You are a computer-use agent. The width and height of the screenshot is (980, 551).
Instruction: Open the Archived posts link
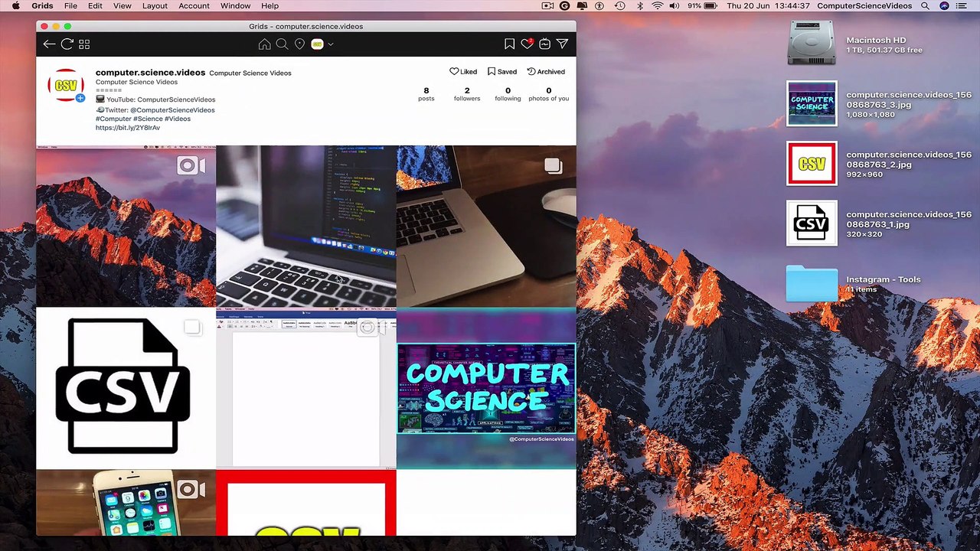point(546,72)
